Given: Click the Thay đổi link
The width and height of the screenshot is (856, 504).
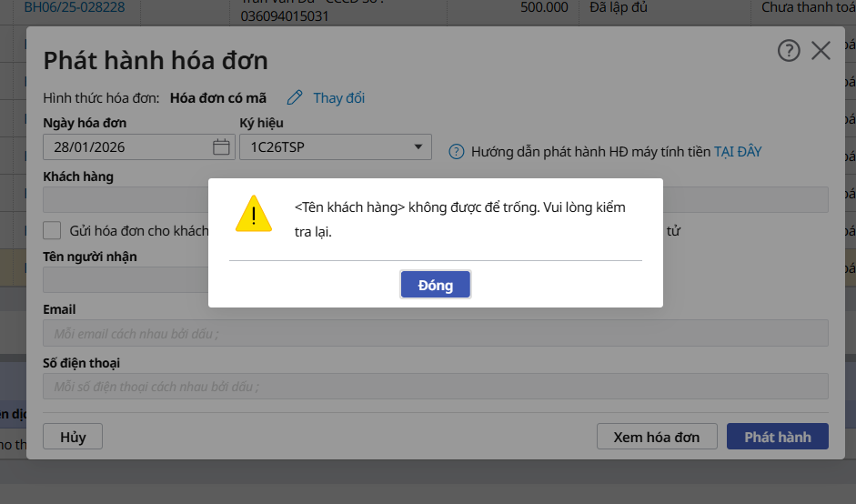Looking at the screenshot, I should (x=338, y=98).
